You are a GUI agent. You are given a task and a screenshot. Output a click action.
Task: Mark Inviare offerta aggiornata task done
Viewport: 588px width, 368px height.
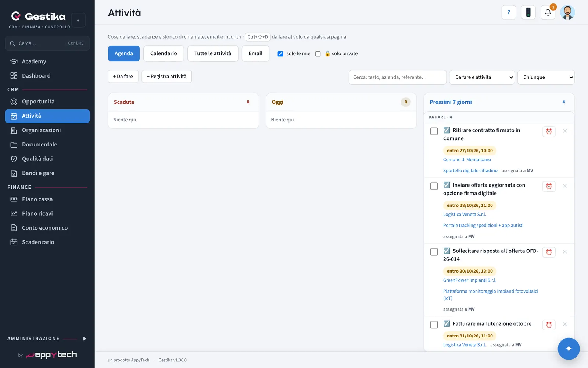pos(434,186)
